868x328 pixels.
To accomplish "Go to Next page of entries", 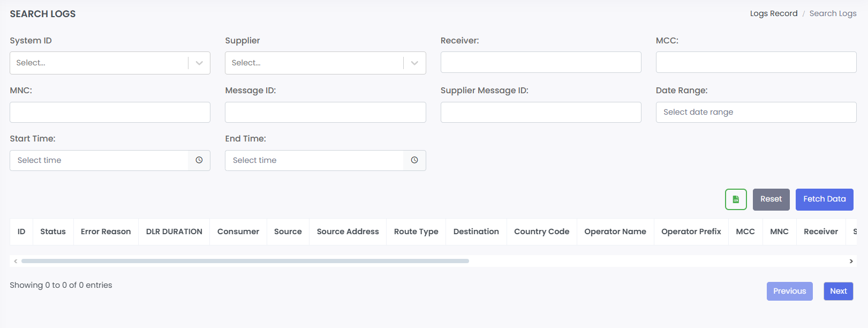I will pyautogui.click(x=838, y=291).
